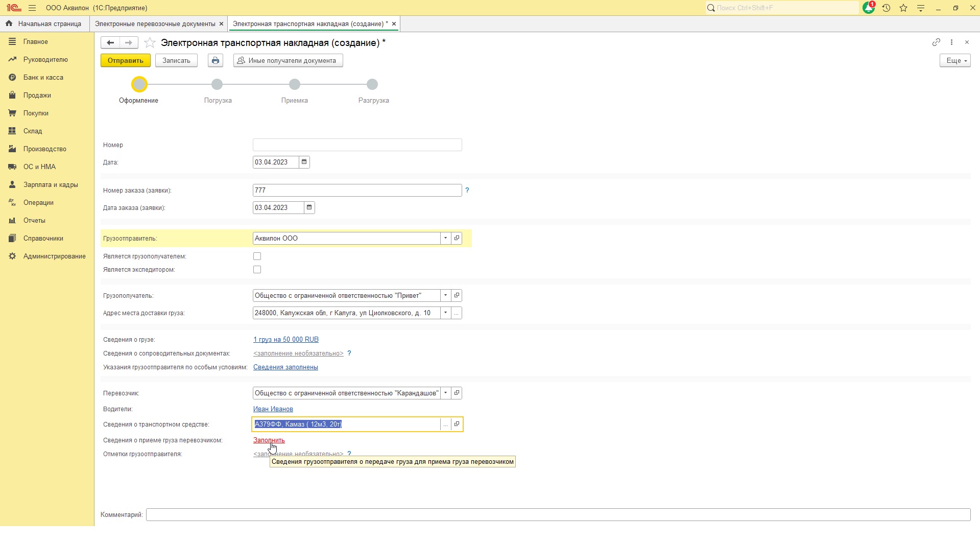Open the Еще dropdown menu

[x=955, y=60]
